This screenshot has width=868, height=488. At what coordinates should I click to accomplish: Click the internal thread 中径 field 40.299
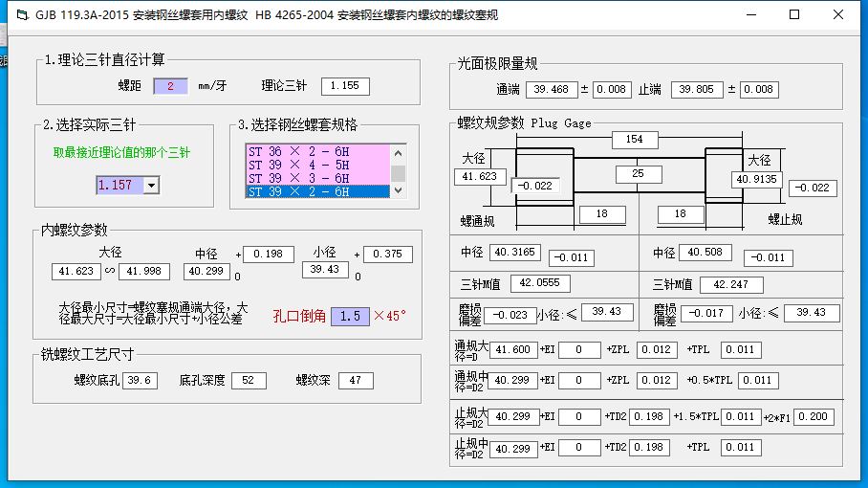click(206, 271)
